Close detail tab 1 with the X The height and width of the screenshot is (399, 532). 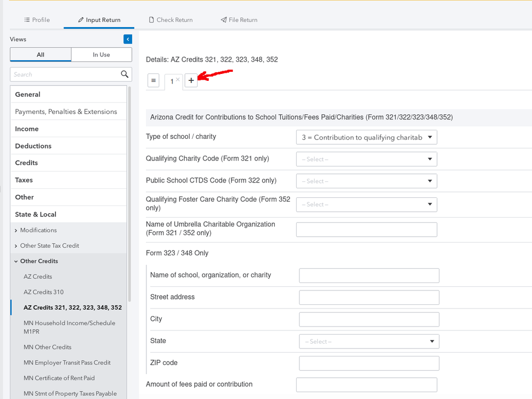pos(178,79)
